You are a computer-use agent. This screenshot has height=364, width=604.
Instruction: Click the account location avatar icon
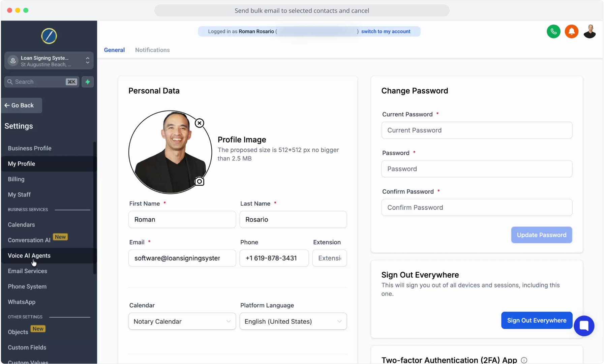point(13,61)
